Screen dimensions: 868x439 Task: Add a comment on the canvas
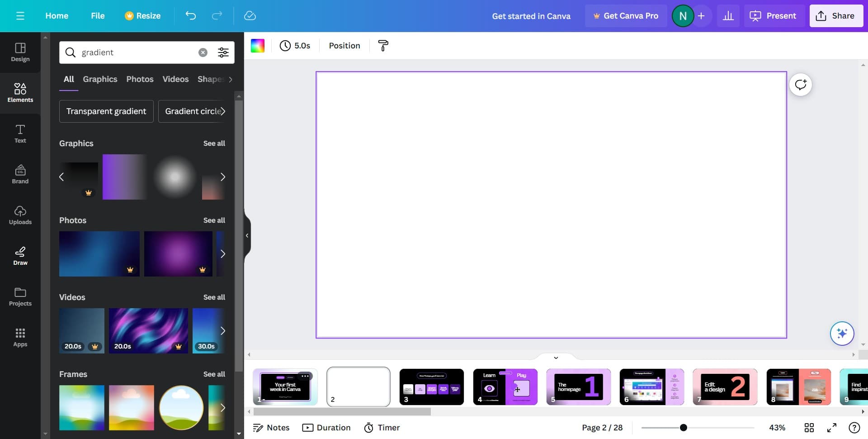[800, 84]
